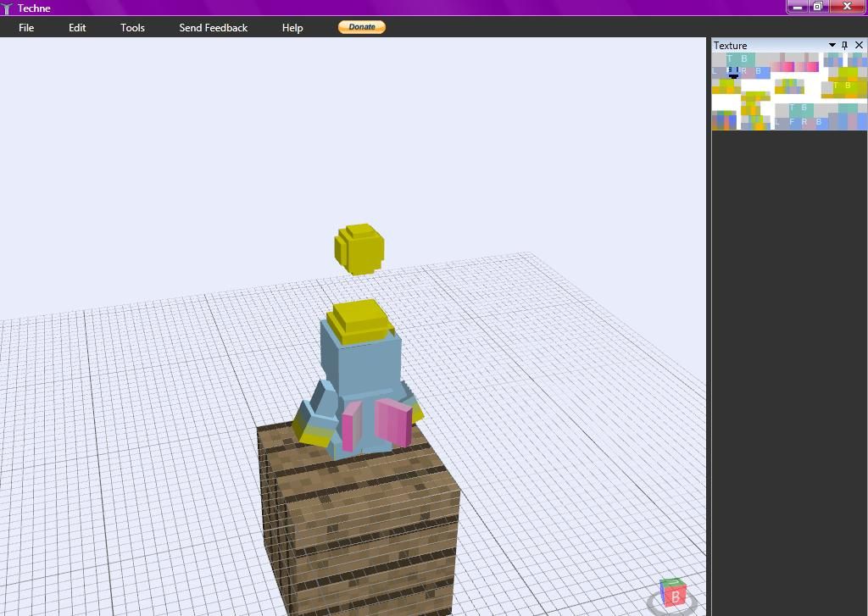Image resolution: width=868 pixels, height=616 pixels.
Task: Click the view orientation cube
Action: click(x=673, y=593)
